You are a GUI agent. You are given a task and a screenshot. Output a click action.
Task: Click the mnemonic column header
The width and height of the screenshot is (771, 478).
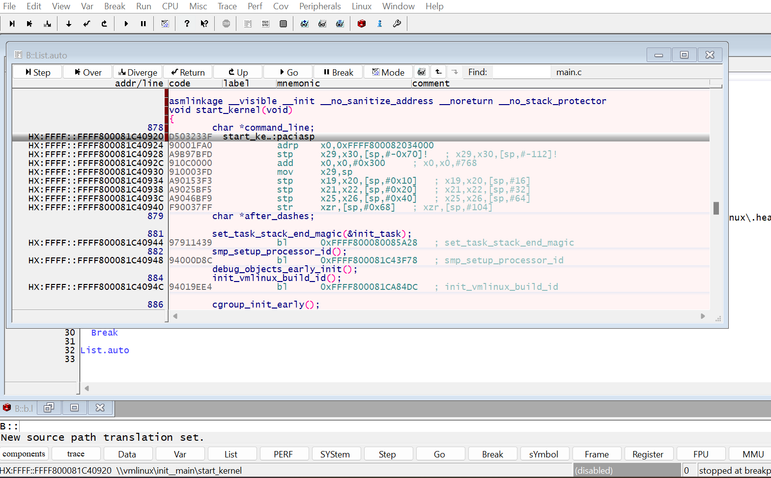click(x=298, y=84)
